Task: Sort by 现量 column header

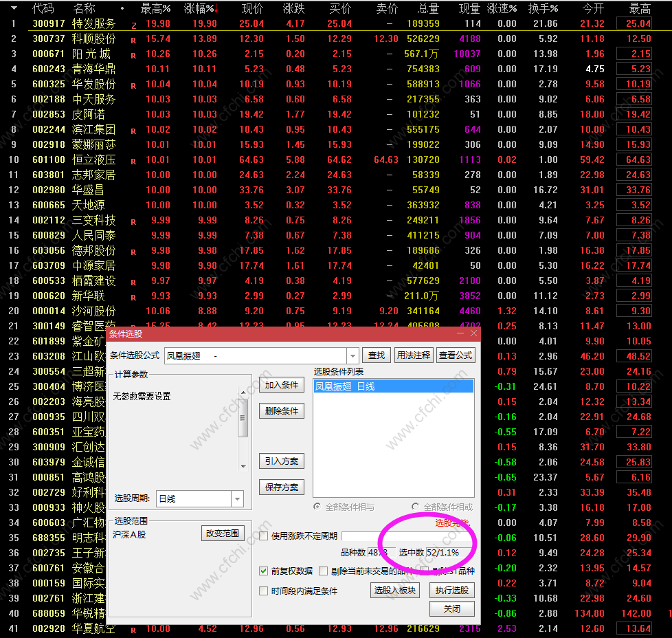Action: click(470, 8)
